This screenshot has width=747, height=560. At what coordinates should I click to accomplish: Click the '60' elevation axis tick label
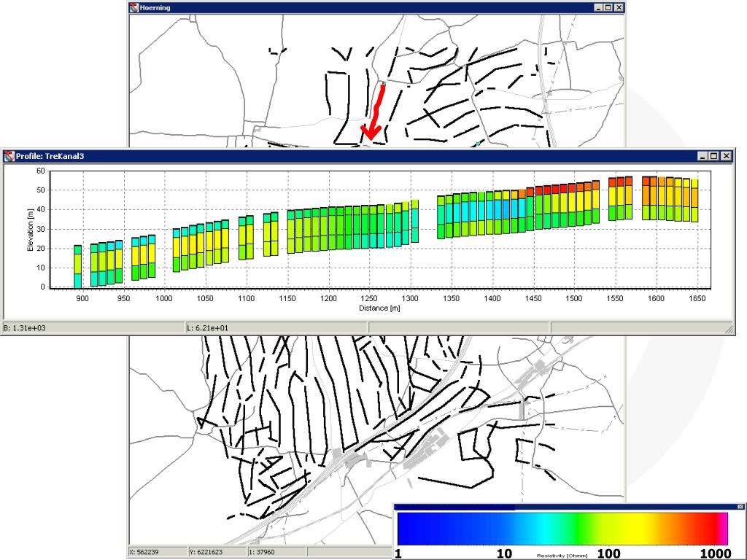tap(41, 171)
